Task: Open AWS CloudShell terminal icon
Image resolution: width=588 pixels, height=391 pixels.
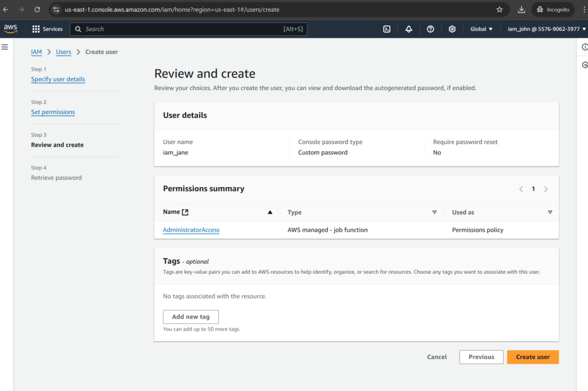Action: [x=387, y=29]
